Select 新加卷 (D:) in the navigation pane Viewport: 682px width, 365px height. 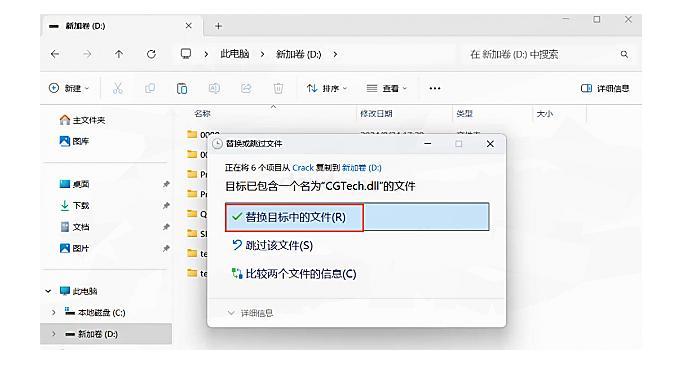[x=92, y=334]
